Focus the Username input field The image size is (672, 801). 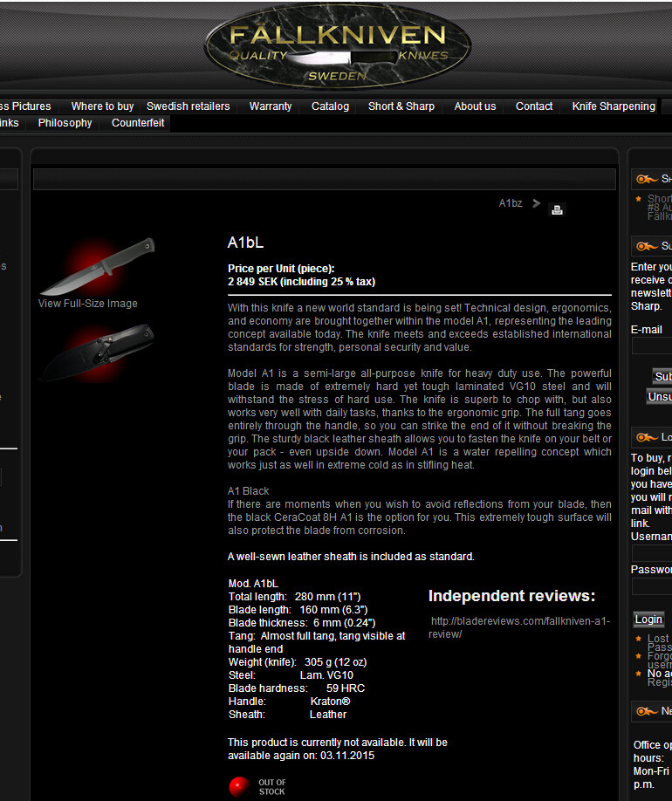(652, 553)
